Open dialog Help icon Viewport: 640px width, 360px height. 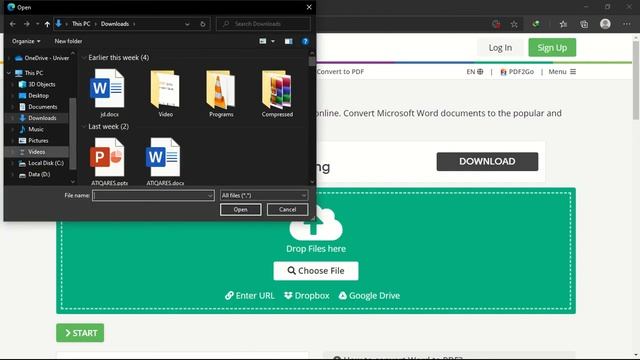point(305,41)
